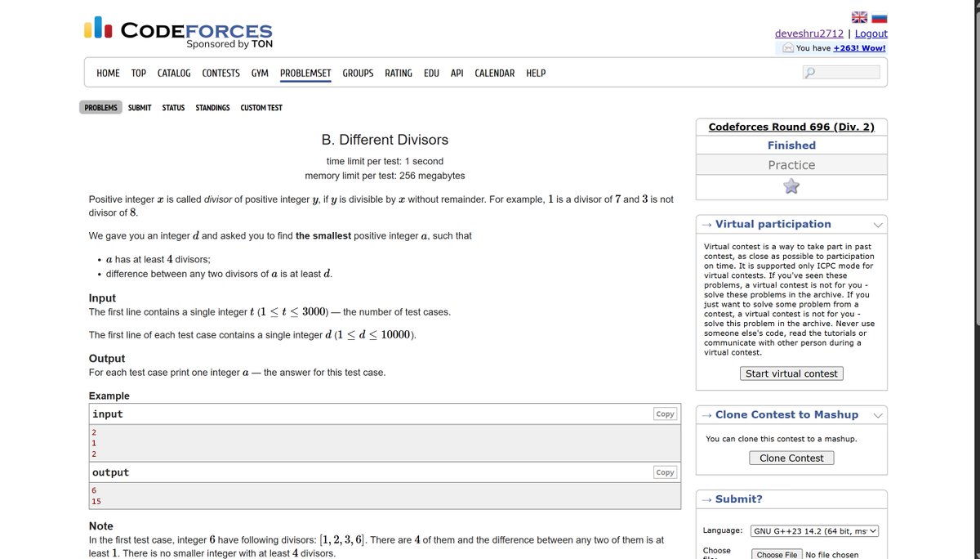Click the Choose File button
This screenshot has width=980, height=559.
pos(777,555)
